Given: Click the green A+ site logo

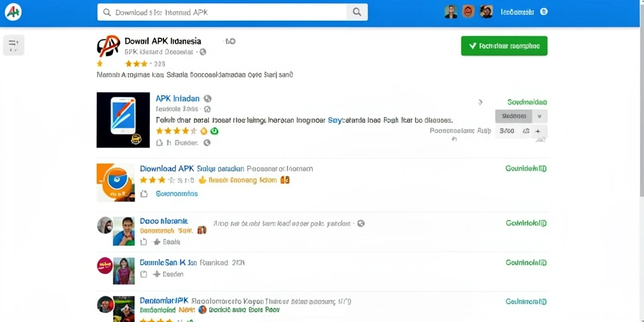Looking at the screenshot, I should (13, 13).
